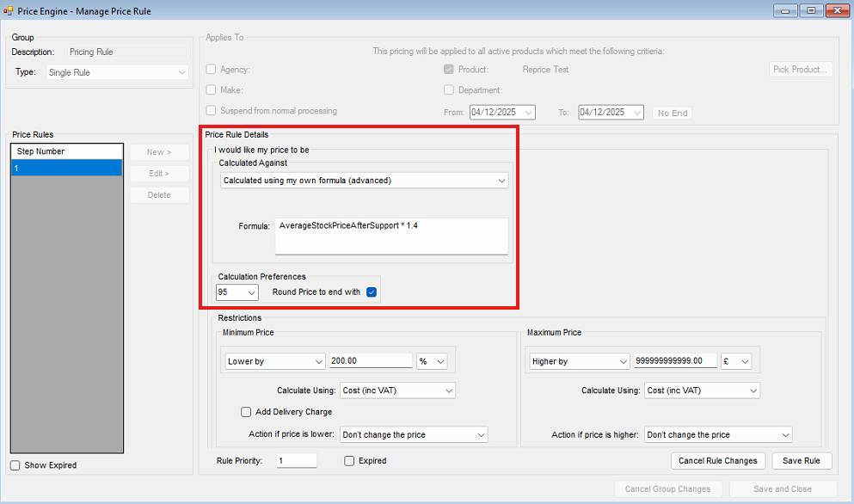Open the Type Single Rule dropdown

tap(117, 72)
